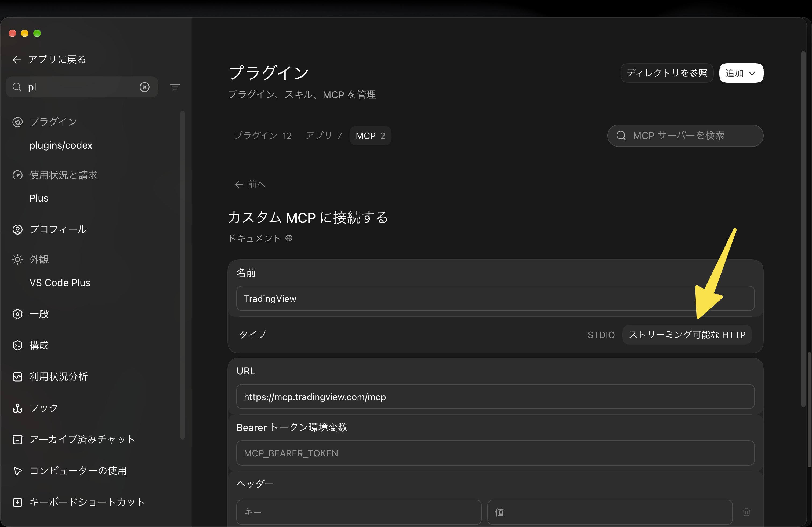The height and width of the screenshot is (527, 812).
Task: Open プロフィール profile icon
Action: coord(17,229)
